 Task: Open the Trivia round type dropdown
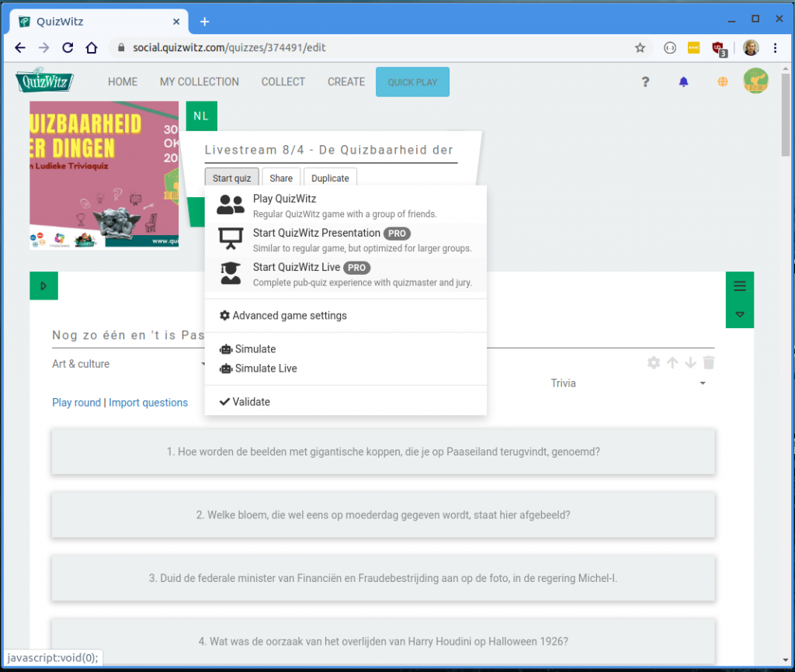(x=628, y=383)
